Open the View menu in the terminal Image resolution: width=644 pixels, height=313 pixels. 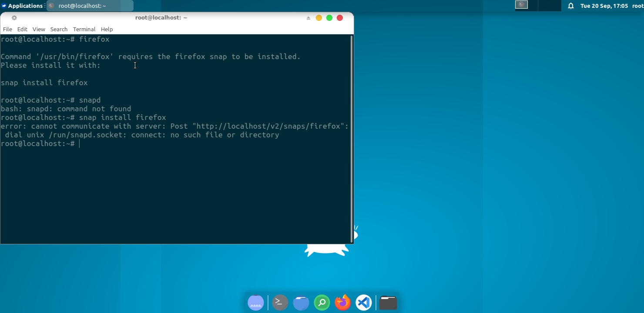[x=39, y=29]
